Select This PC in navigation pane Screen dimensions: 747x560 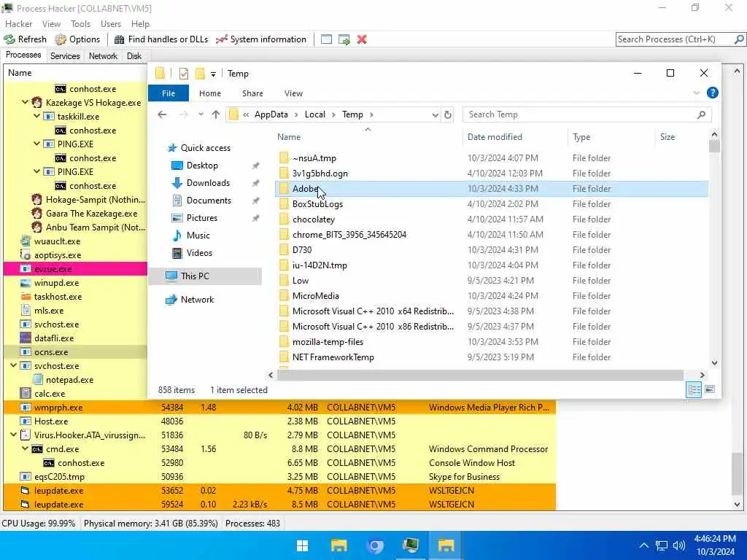tap(206, 276)
